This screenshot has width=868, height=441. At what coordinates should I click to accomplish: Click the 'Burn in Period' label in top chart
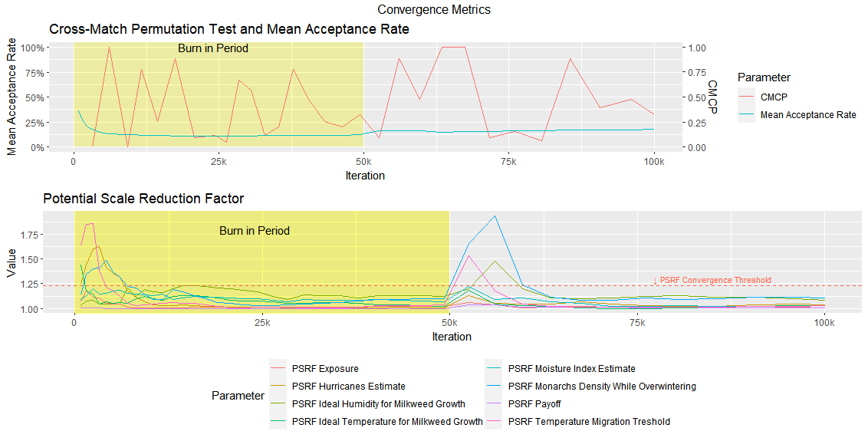click(213, 48)
